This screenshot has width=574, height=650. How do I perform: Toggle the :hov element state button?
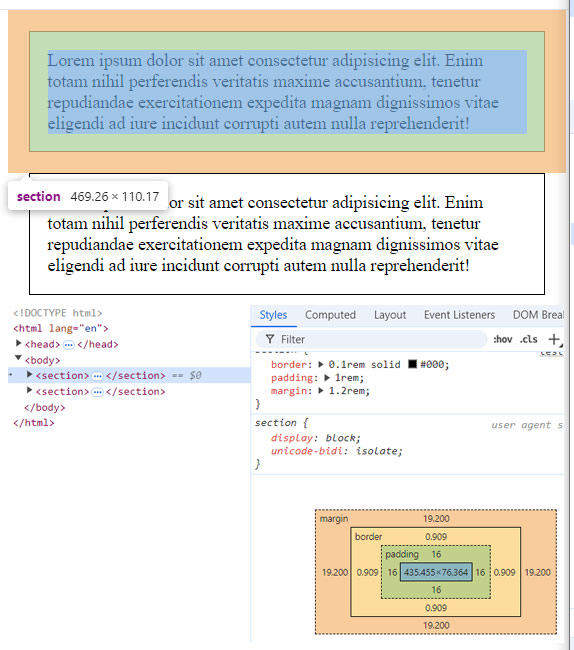coord(503,340)
